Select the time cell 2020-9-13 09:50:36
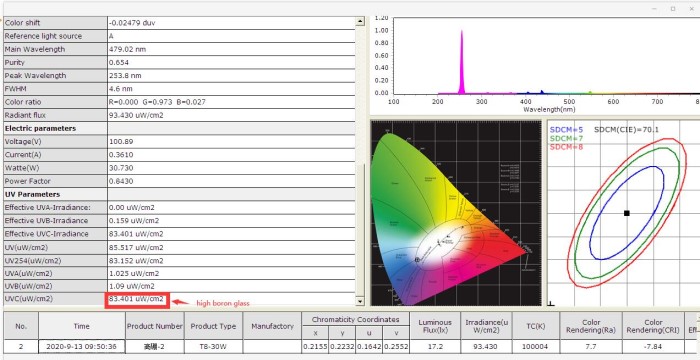 pos(82,347)
